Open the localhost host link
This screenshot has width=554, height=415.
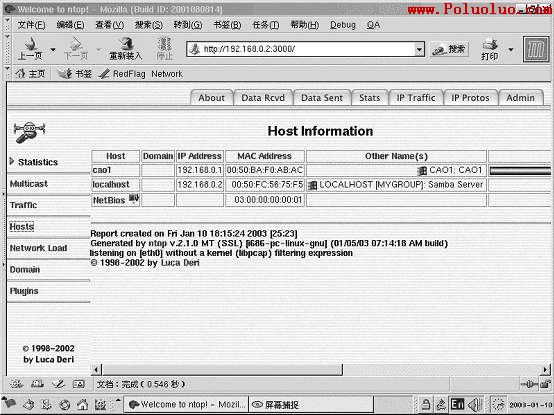111,184
